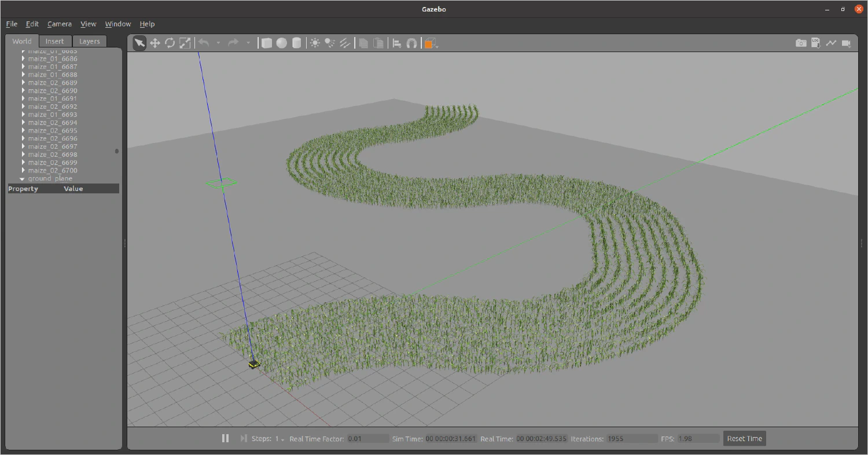Click the Reset Time button
The width and height of the screenshot is (868, 455).
(x=744, y=439)
